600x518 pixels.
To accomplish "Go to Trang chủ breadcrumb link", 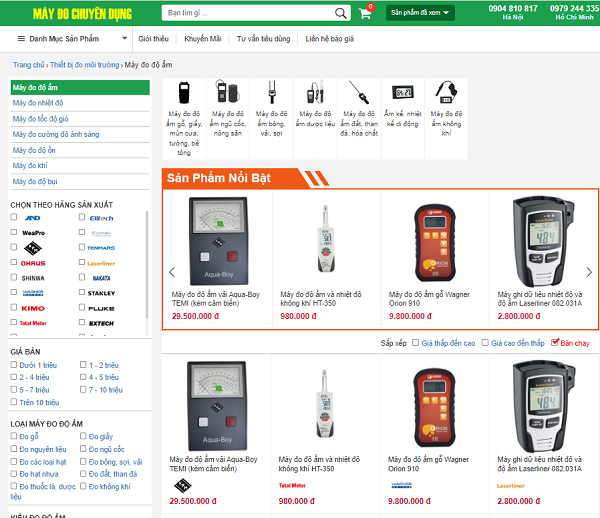I will click(x=29, y=65).
